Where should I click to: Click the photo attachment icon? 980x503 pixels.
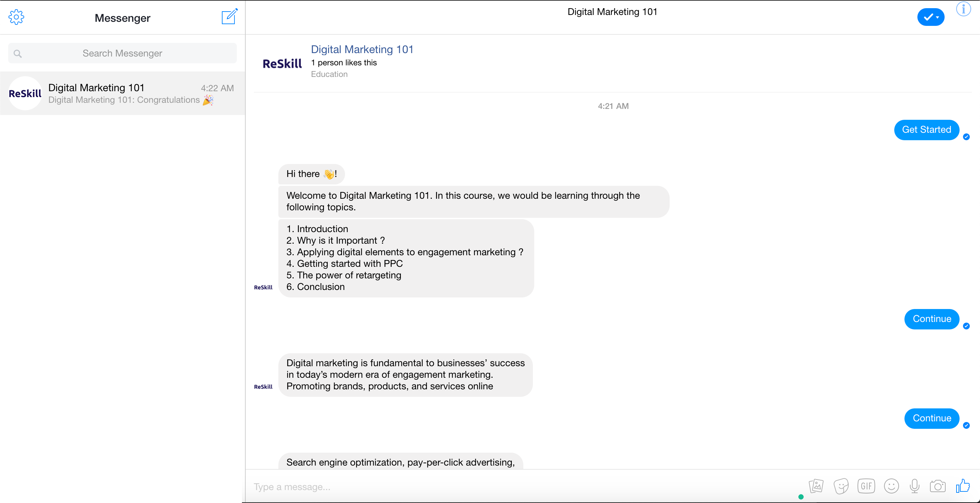coord(816,486)
